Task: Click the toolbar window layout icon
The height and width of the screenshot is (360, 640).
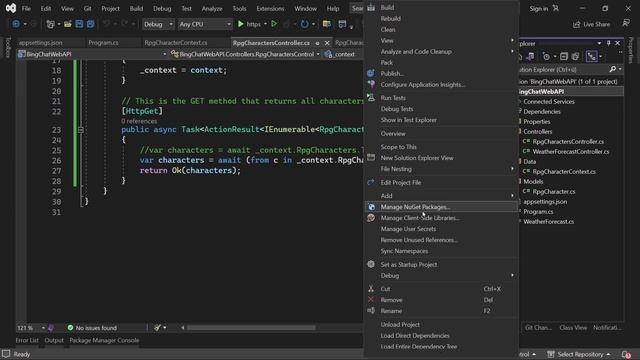Action: [342, 24]
